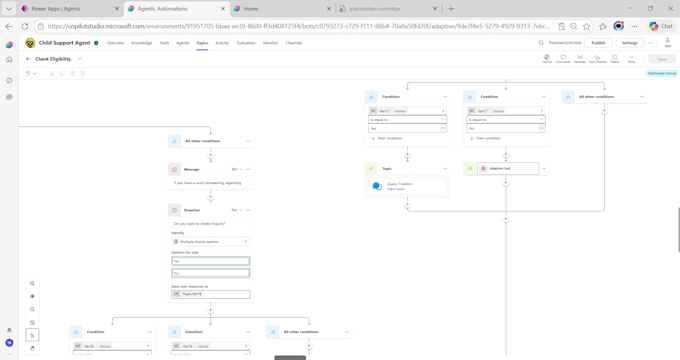Click the zoom out canvas control
Screen dimensions: 680x360
tap(32, 309)
